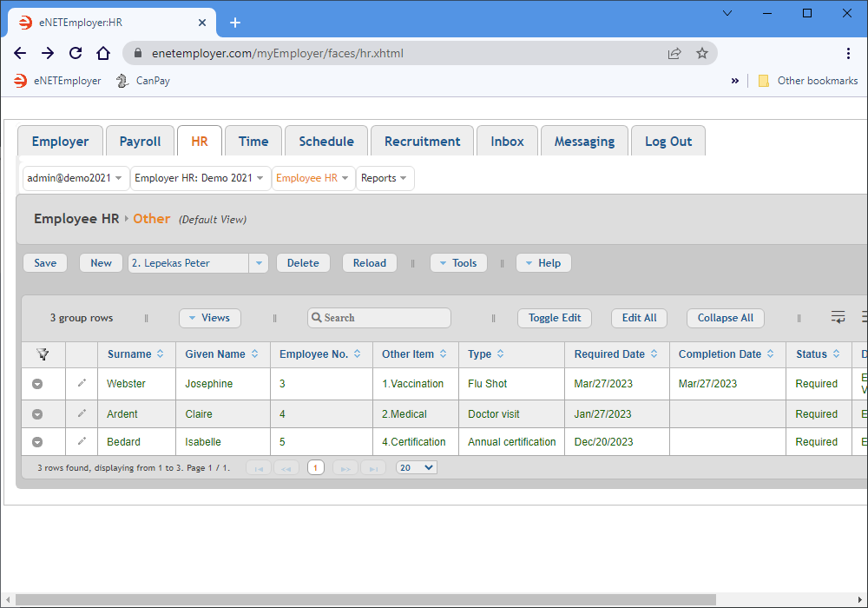Image resolution: width=868 pixels, height=608 pixels.
Task: Click the Reload button
Action: coord(370,263)
